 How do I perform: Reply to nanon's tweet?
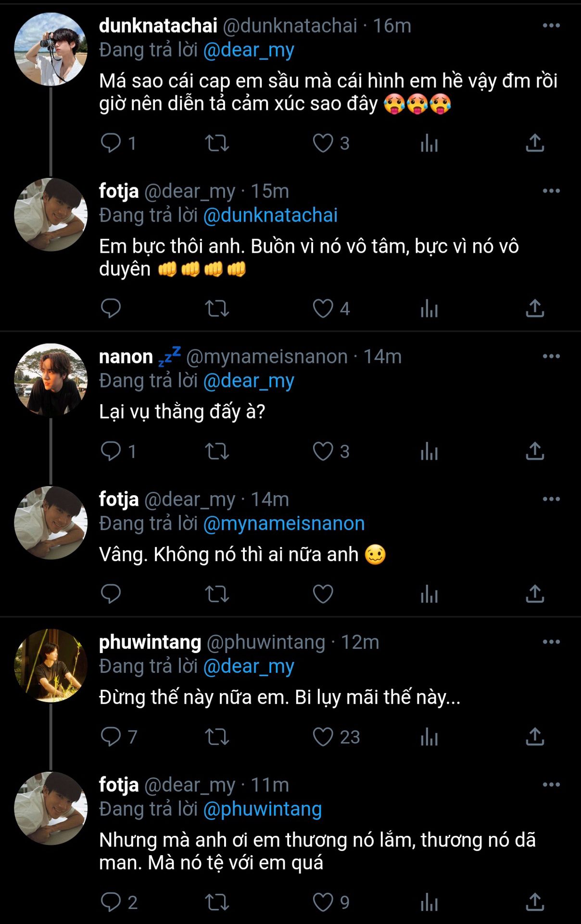pyautogui.click(x=111, y=451)
